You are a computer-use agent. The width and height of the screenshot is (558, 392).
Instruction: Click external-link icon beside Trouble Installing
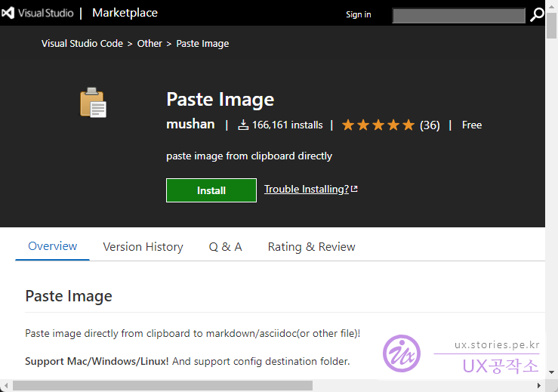click(354, 189)
